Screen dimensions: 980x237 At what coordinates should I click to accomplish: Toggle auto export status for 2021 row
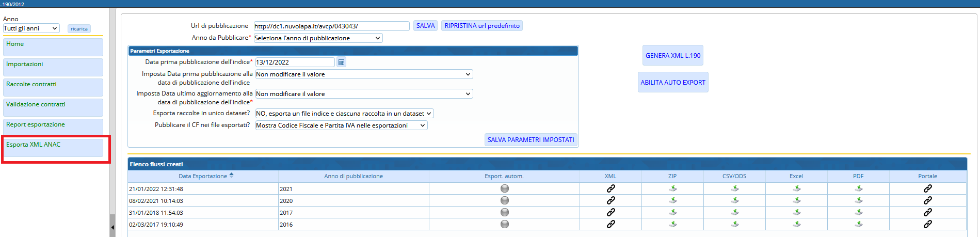[505, 188]
